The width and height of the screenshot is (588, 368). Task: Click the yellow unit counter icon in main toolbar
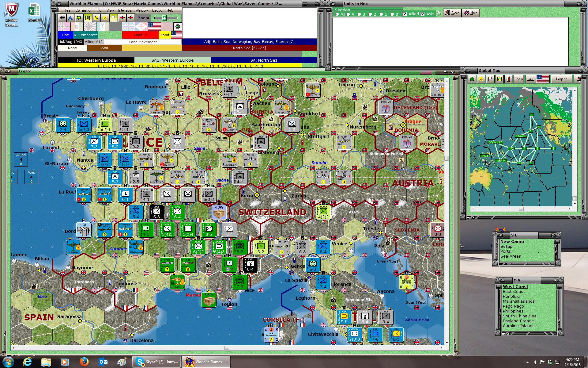tap(88, 18)
